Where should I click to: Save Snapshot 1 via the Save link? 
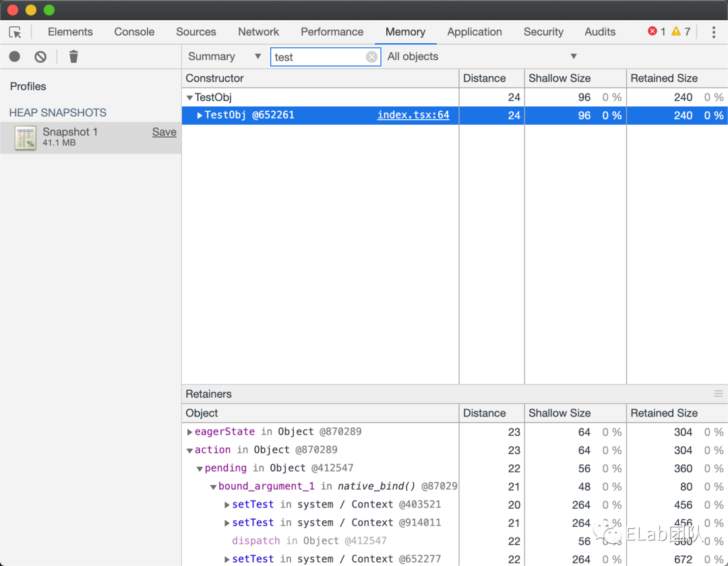(x=164, y=132)
